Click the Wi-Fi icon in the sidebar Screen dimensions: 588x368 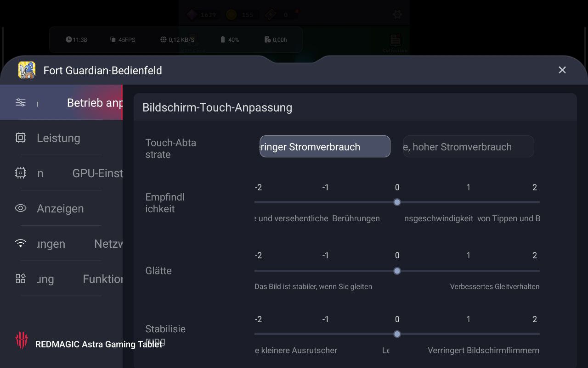click(21, 244)
